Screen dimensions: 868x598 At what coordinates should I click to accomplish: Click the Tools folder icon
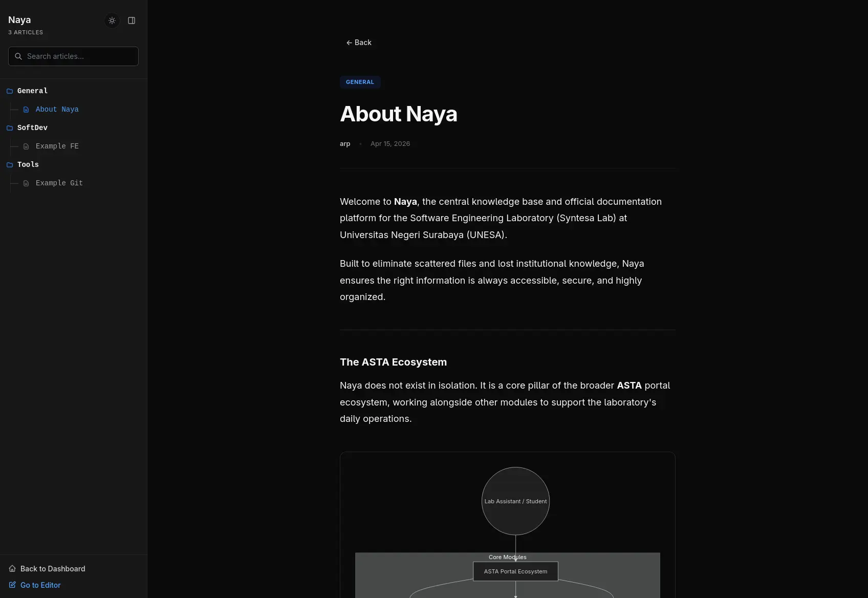click(x=10, y=165)
